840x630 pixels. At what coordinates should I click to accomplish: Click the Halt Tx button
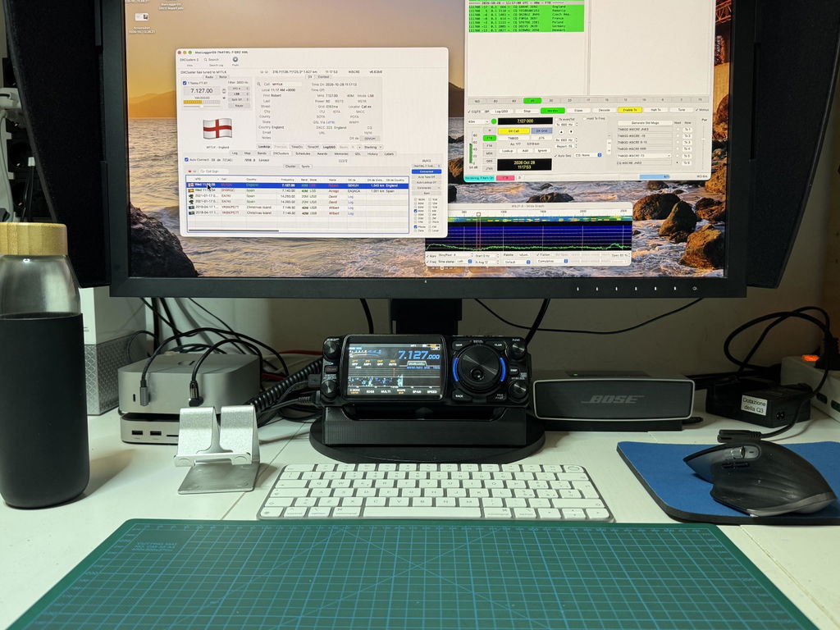click(655, 110)
